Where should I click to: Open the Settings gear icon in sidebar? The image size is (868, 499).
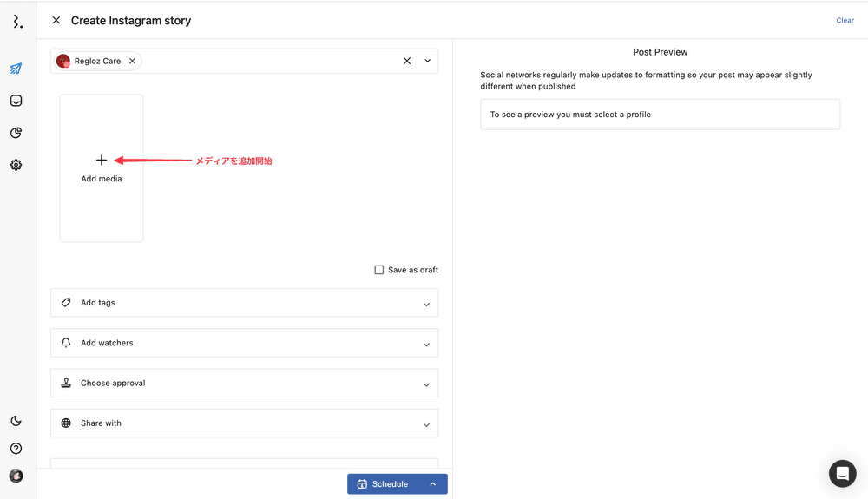click(16, 165)
